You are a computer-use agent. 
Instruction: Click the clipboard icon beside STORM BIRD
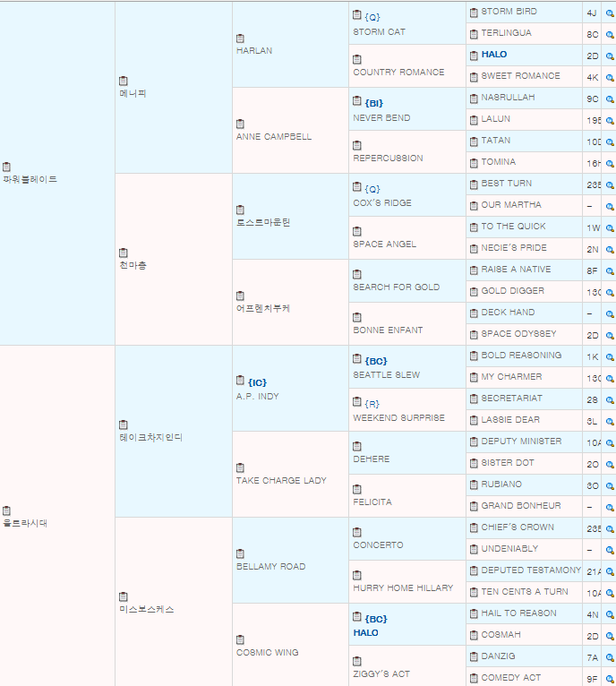[474, 13]
